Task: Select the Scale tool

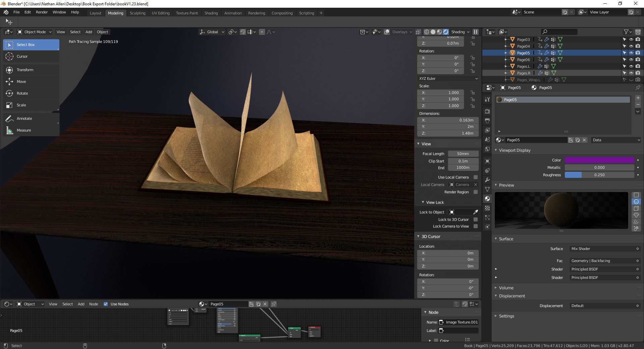Action: pos(31,105)
